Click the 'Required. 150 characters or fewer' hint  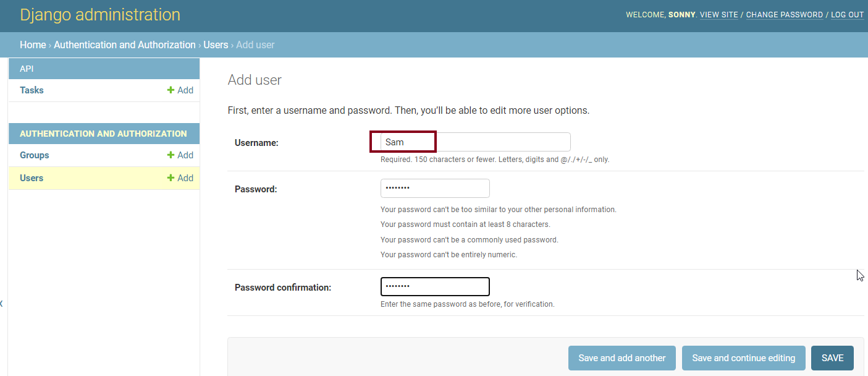coord(495,160)
